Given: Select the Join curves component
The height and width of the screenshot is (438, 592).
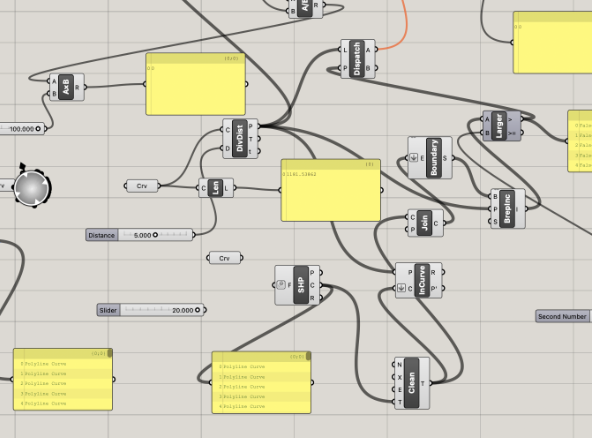Looking at the screenshot, I should click(426, 223).
